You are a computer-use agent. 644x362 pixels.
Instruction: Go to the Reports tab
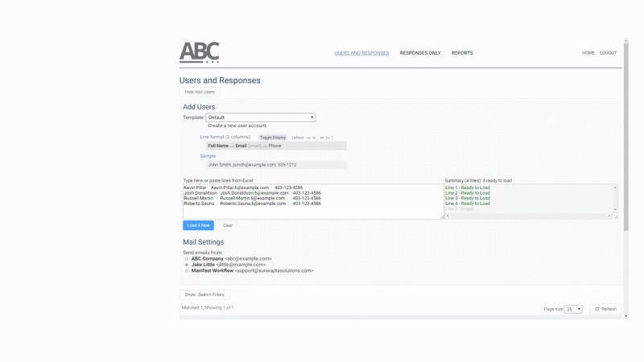pyautogui.click(x=462, y=53)
